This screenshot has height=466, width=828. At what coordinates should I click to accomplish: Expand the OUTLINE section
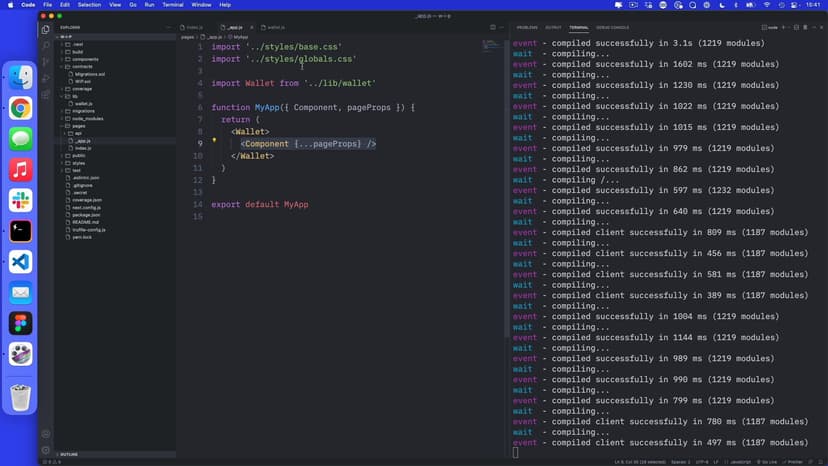click(70, 455)
